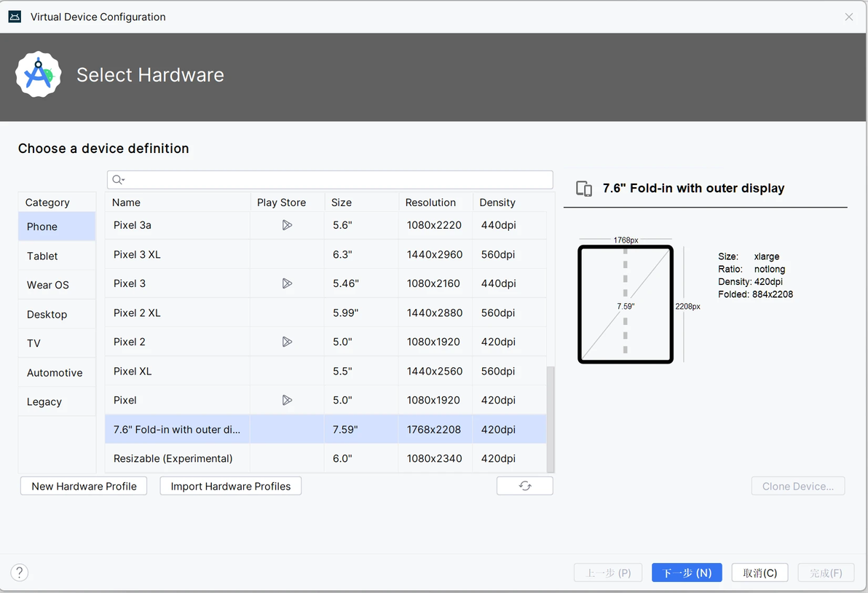
Task: Sort devices by the Name column header
Action: (127, 203)
